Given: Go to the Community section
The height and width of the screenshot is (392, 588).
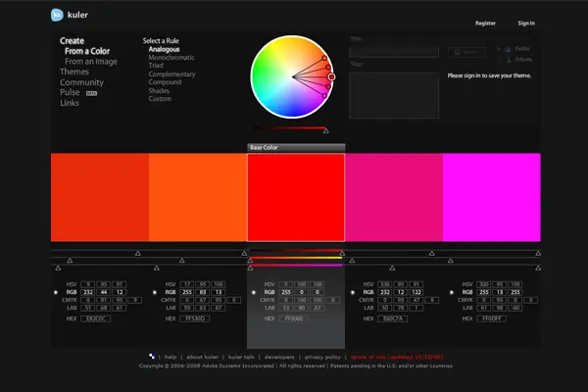Looking at the screenshot, I should tap(80, 82).
